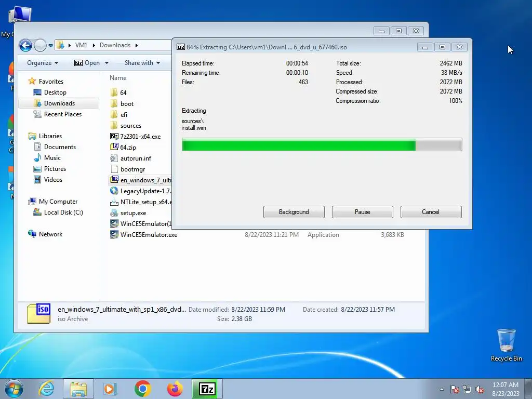
Task: Open Recent Places in navigation pane
Action: (x=63, y=114)
